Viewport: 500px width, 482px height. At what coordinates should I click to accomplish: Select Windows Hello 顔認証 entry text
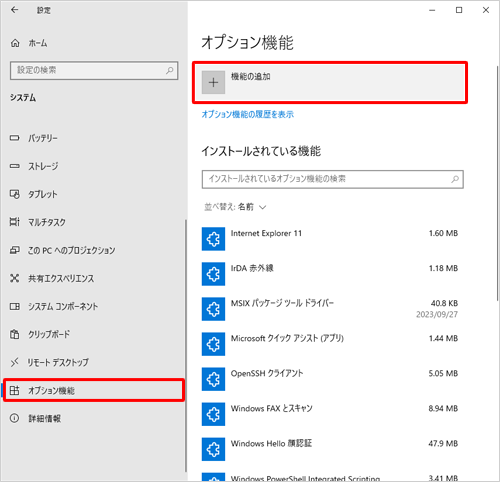[271, 444]
